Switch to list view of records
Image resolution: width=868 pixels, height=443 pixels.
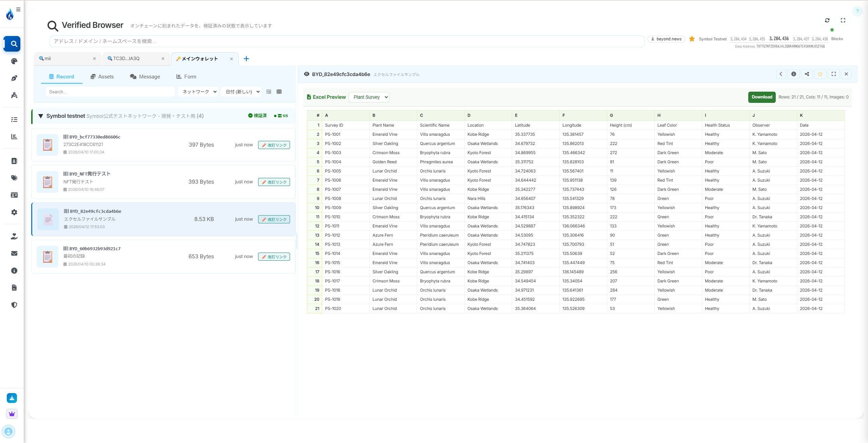(269, 92)
